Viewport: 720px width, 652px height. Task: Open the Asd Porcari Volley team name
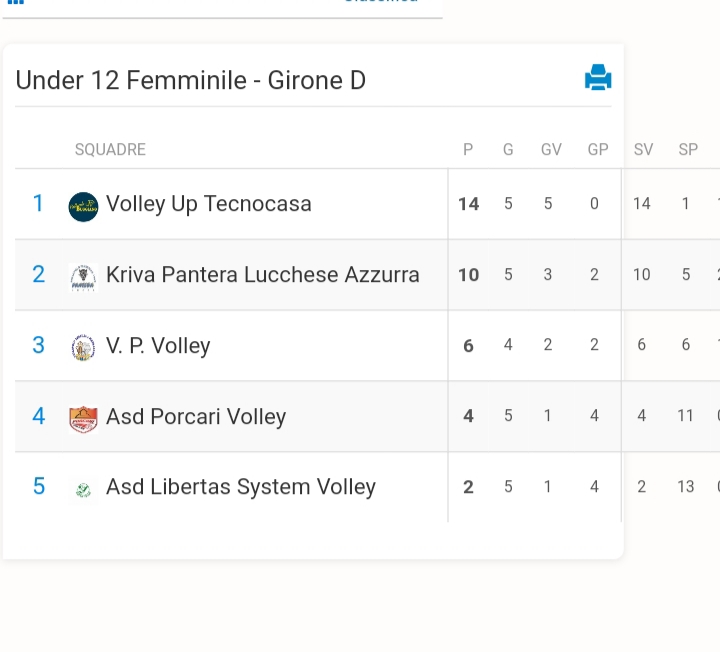(x=196, y=416)
